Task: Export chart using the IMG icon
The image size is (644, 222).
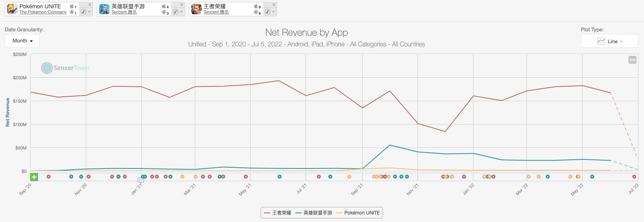Action: point(632,60)
